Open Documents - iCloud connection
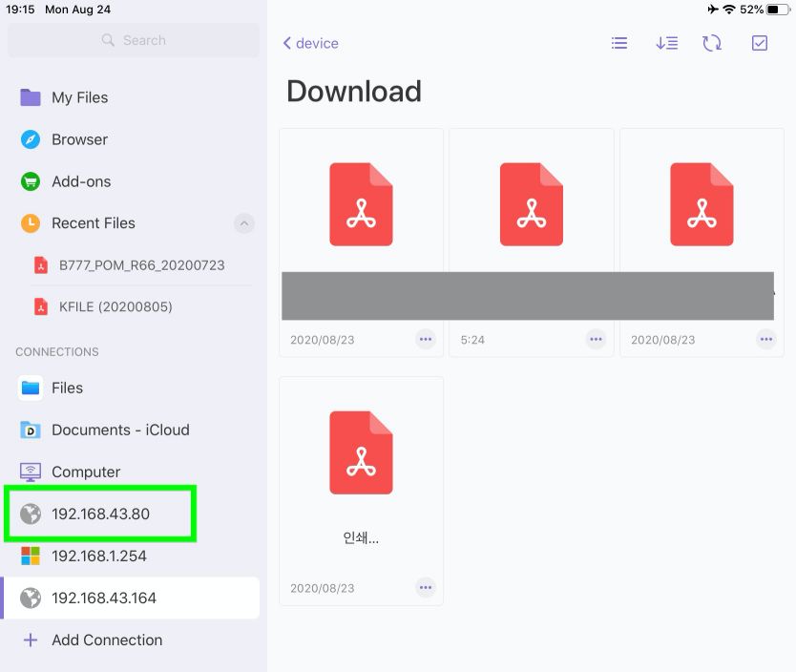Image resolution: width=796 pixels, height=672 pixels. [x=120, y=430]
